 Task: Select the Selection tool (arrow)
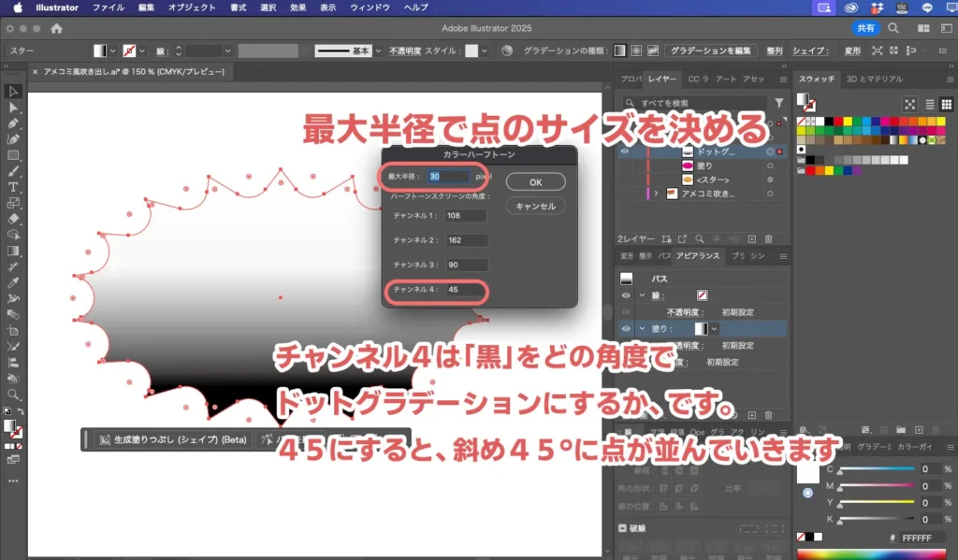pyautogui.click(x=13, y=91)
